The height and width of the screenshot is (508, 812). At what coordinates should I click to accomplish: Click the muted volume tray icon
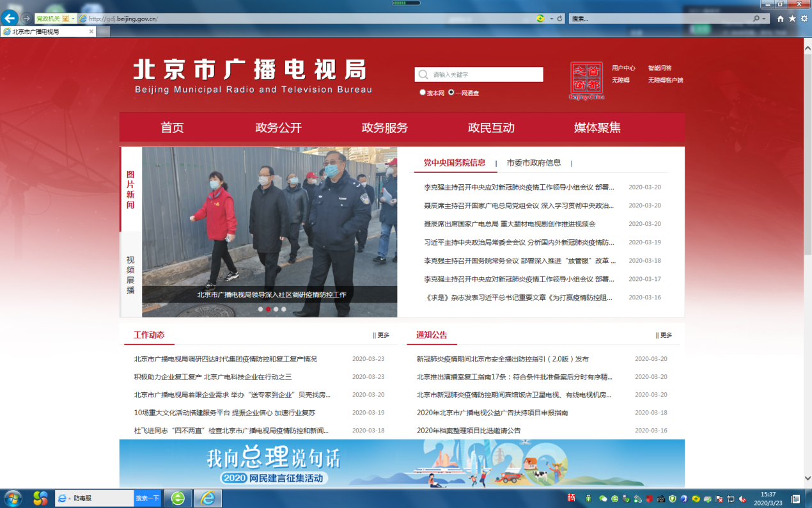tap(742, 498)
